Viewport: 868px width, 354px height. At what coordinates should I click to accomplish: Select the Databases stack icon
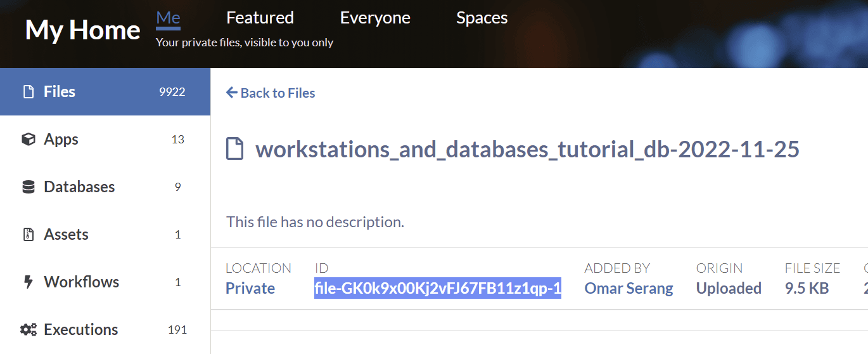28,187
